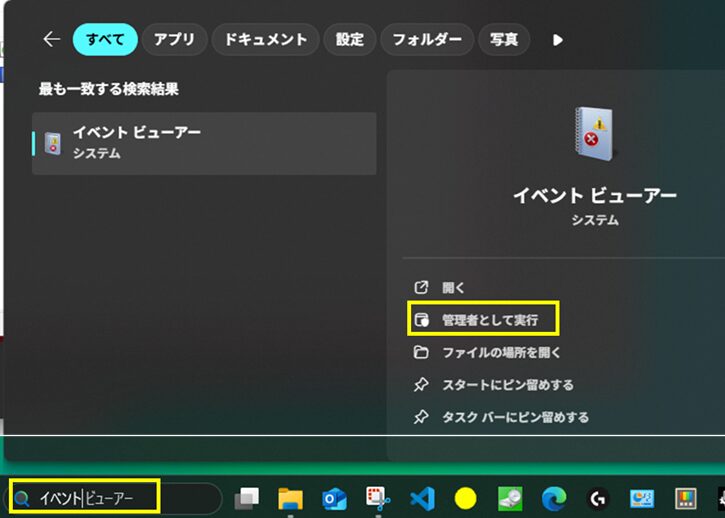Click the イベント ビューアー title in the preview pane
This screenshot has height=518, width=725.
pyautogui.click(x=595, y=196)
